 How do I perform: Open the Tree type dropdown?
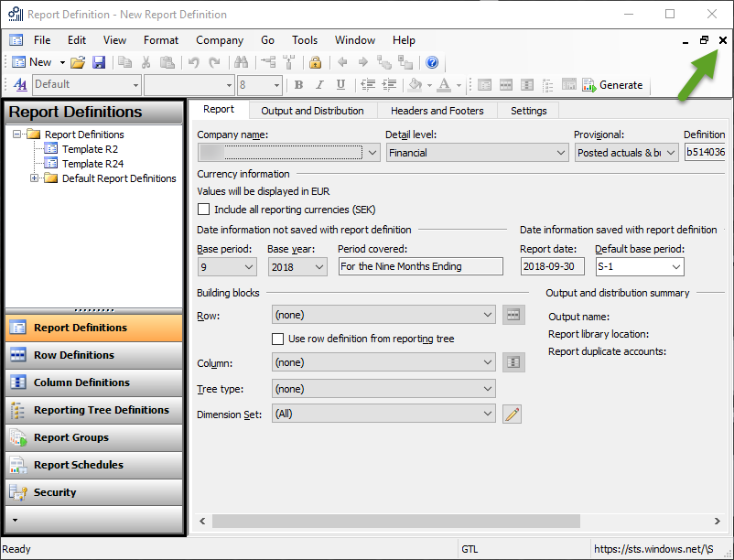tap(487, 389)
